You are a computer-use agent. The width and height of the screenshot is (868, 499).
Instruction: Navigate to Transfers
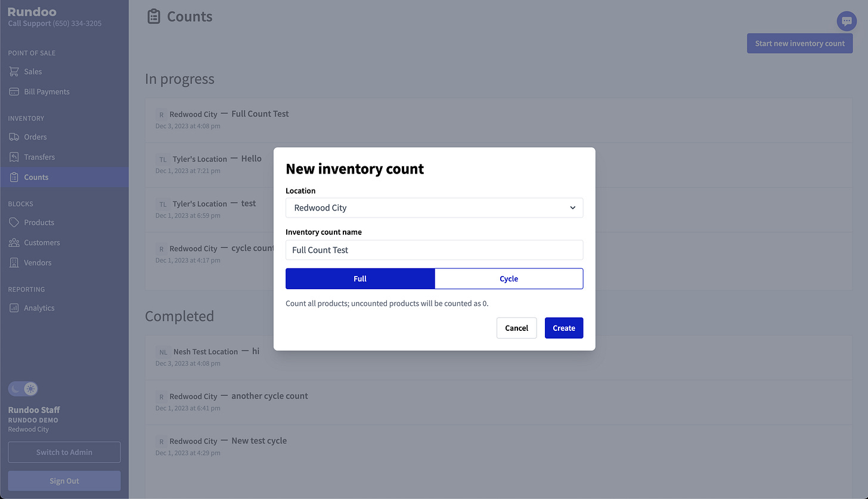[x=64, y=157]
